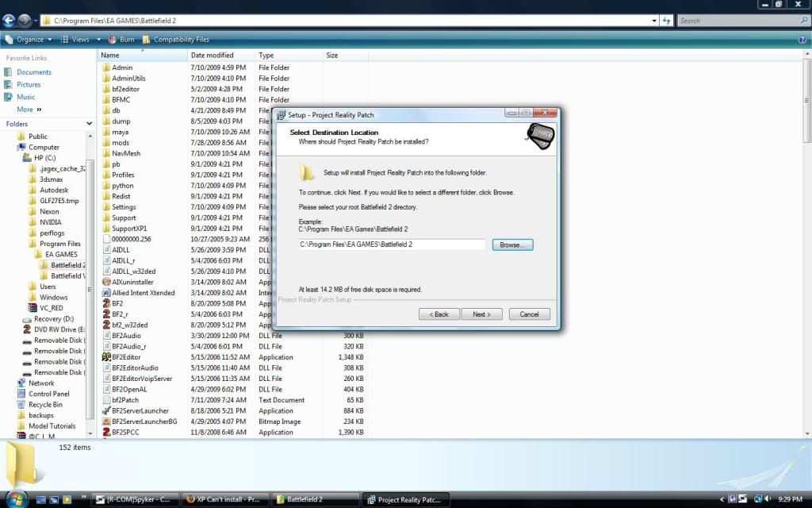Open the Documents favorite link
The height and width of the screenshot is (508, 812).
click(x=33, y=72)
